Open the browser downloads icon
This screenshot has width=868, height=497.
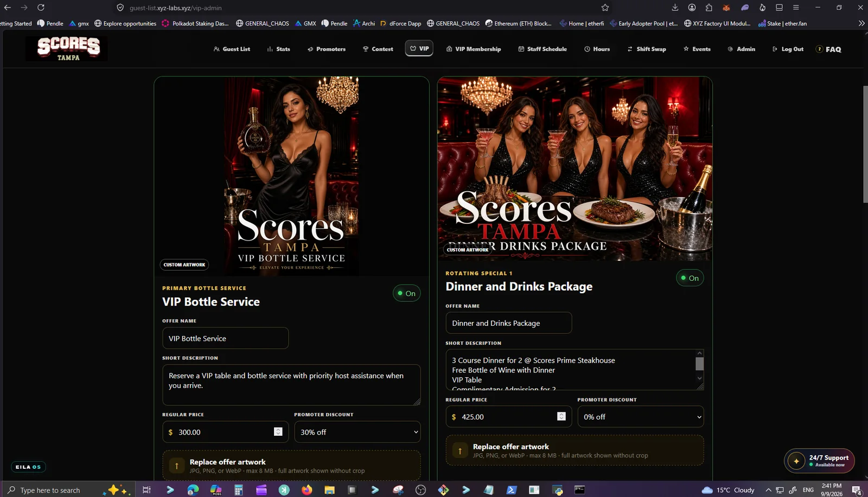click(x=675, y=8)
